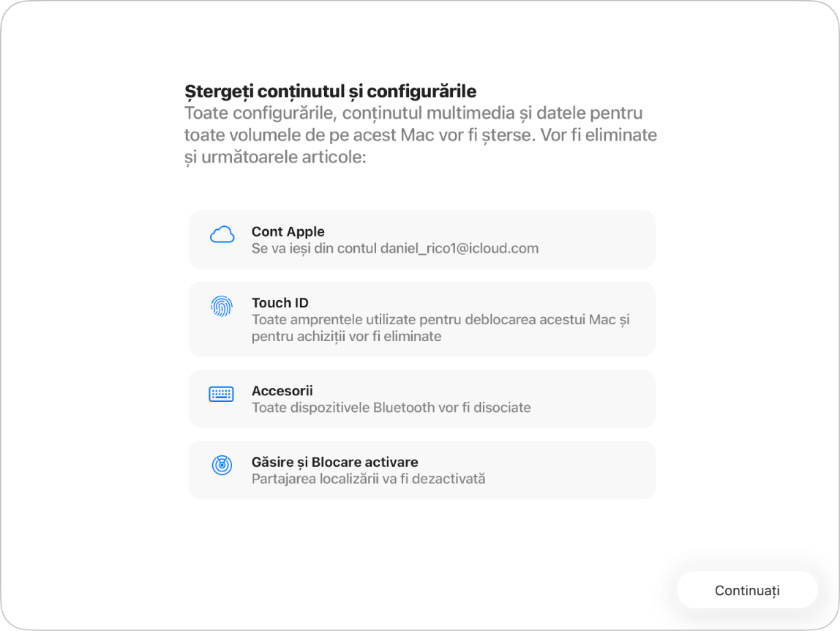Screen dimensions: 840x631
Task: Click the heading Ștergeți conținutul și configurările
Action: tap(331, 92)
